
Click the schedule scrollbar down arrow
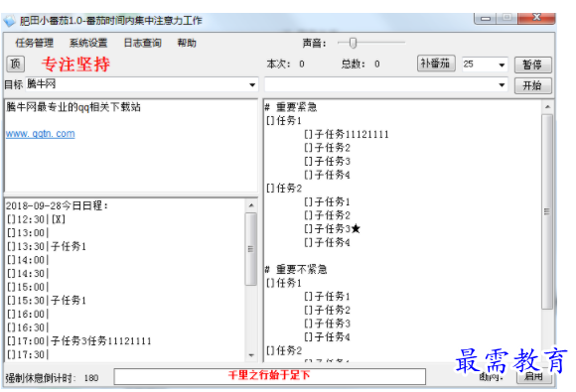click(251, 355)
